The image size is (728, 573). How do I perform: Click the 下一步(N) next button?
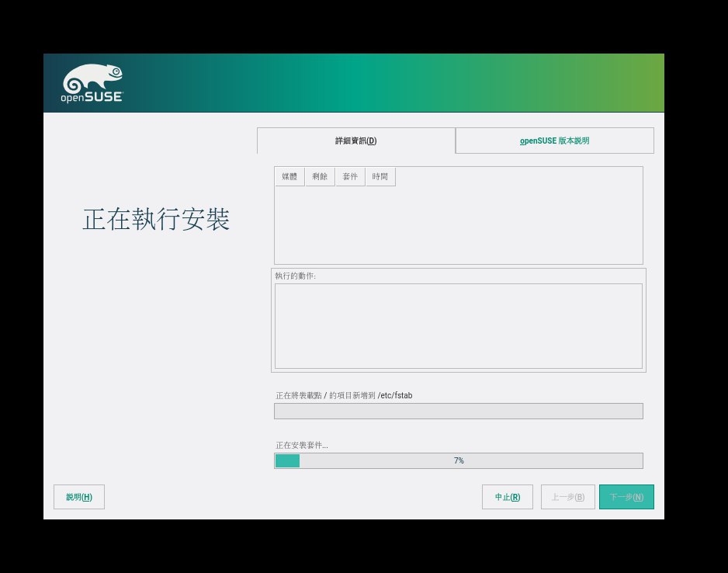[626, 497]
